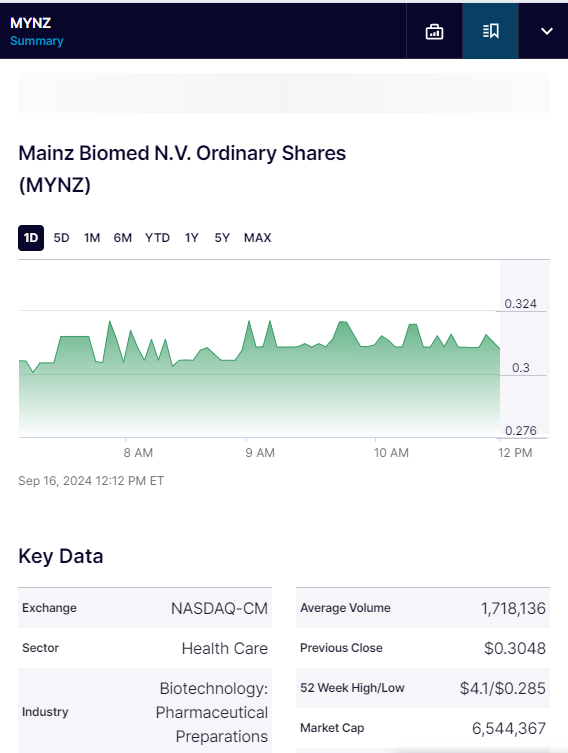Click the Average Volume label

click(x=345, y=608)
